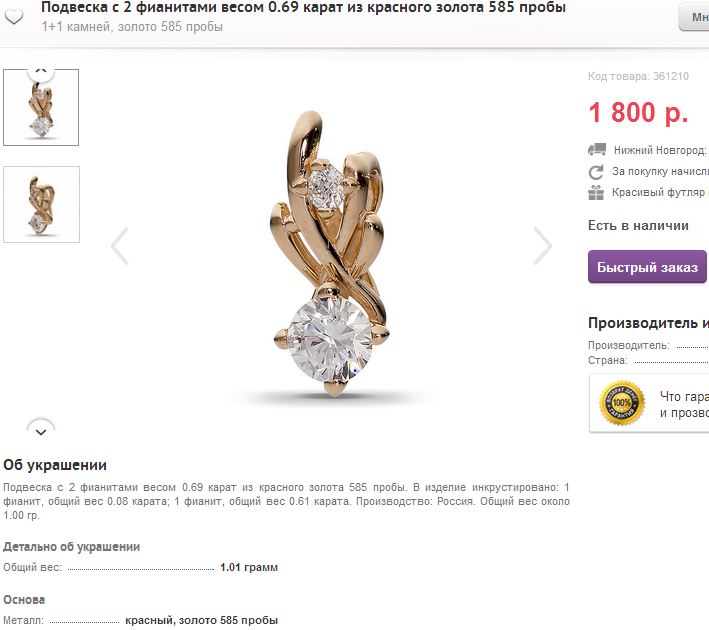
Task: Add pendant to favorites with heart icon
Action: 14,17
